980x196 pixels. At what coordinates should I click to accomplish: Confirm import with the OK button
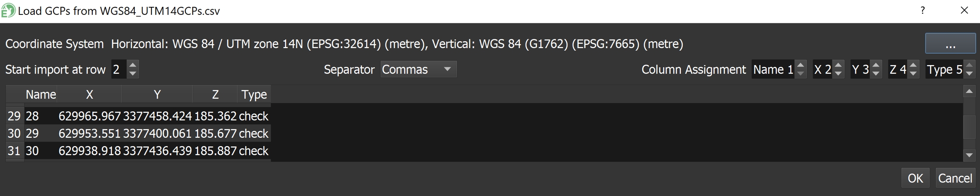(915, 178)
